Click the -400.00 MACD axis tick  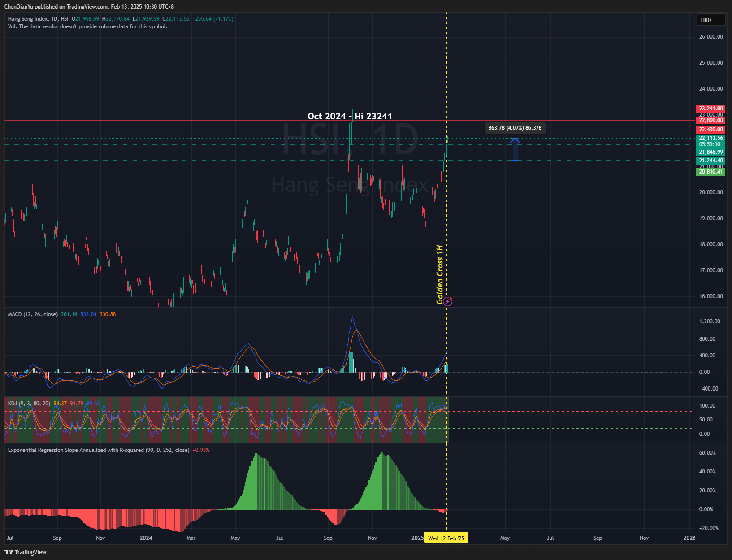pyautogui.click(x=708, y=389)
